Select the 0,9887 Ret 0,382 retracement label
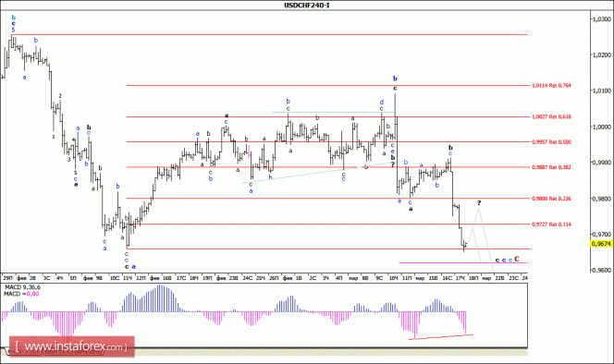This screenshot has height=364, width=614. click(x=551, y=167)
